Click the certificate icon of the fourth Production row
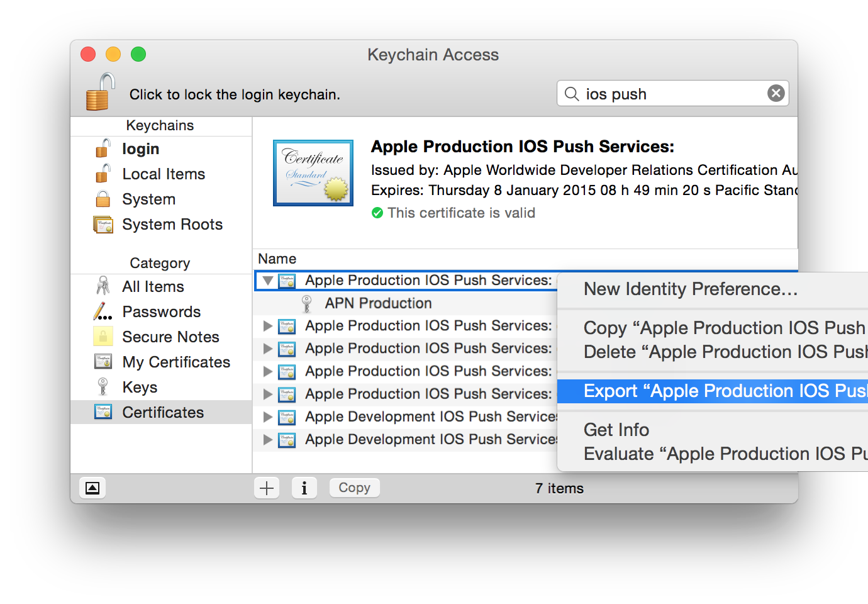 [x=287, y=371]
